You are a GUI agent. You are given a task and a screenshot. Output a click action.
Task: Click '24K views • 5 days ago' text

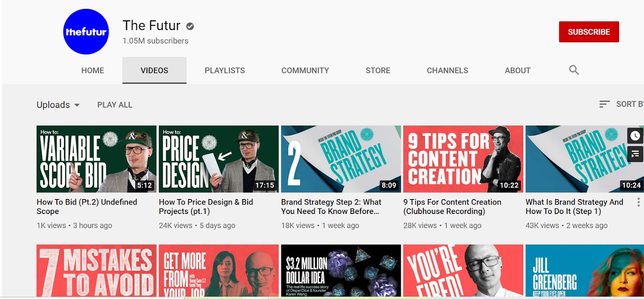point(197,226)
